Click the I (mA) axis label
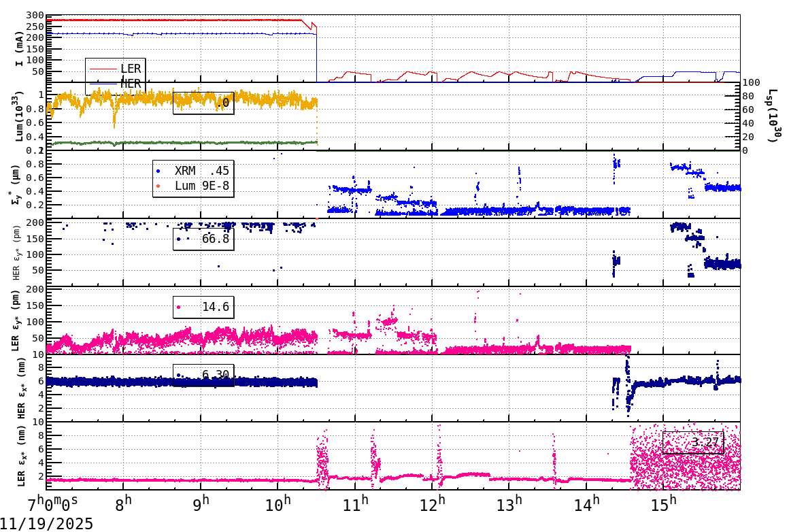789x532 pixels. 19,49
